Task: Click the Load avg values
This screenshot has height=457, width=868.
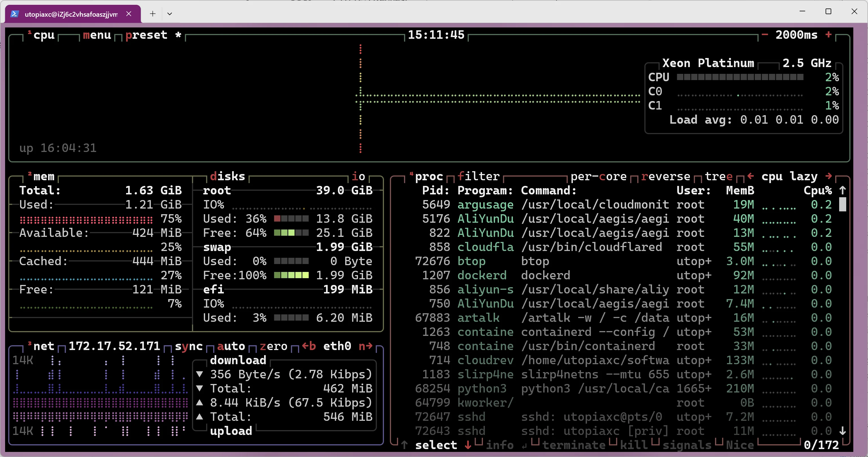Action: click(x=789, y=120)
